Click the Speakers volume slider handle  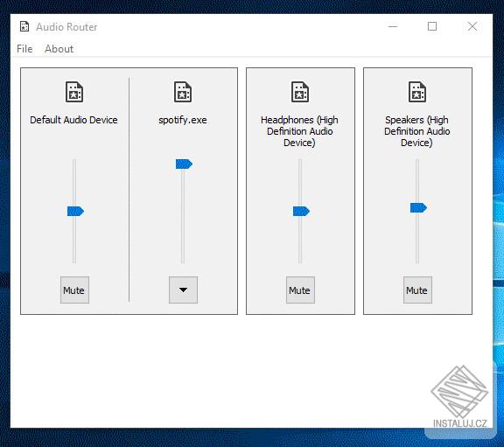(418, 208)
